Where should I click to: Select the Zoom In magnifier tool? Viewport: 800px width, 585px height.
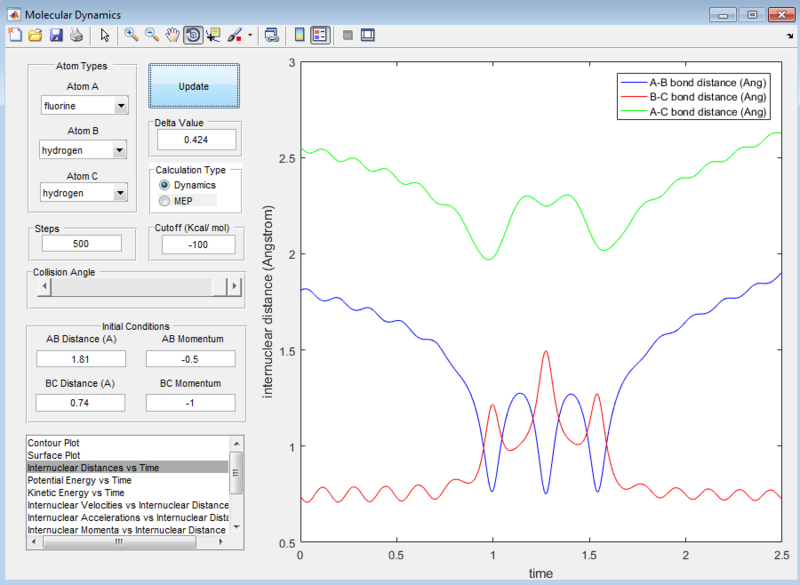[x=131, y=35]
